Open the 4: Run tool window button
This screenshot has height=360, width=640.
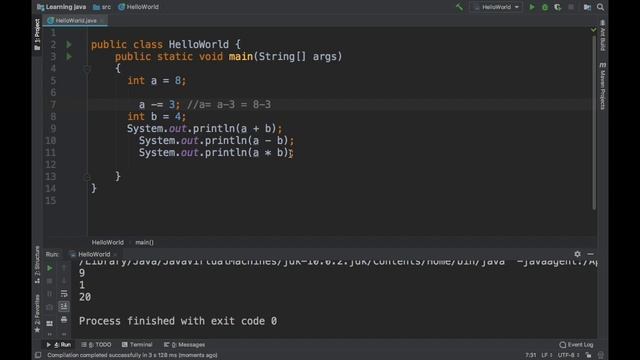[x=59, y=344]
